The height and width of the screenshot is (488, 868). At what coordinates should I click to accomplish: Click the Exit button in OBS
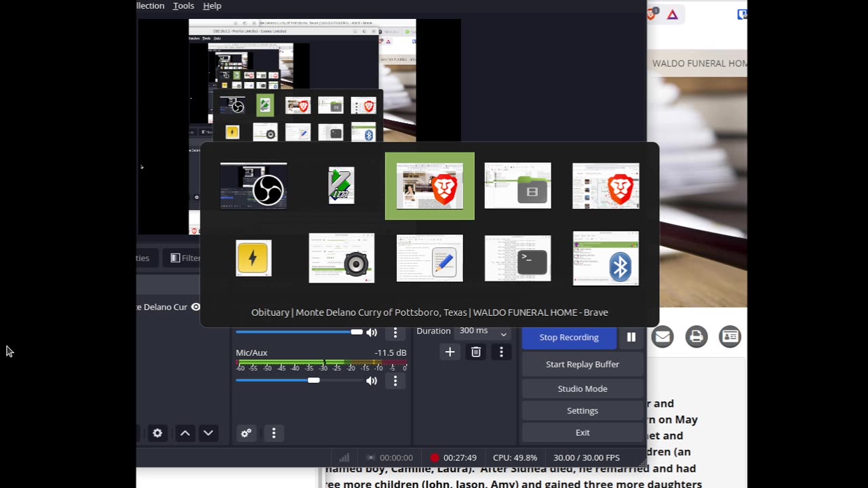tap(583, 432)
